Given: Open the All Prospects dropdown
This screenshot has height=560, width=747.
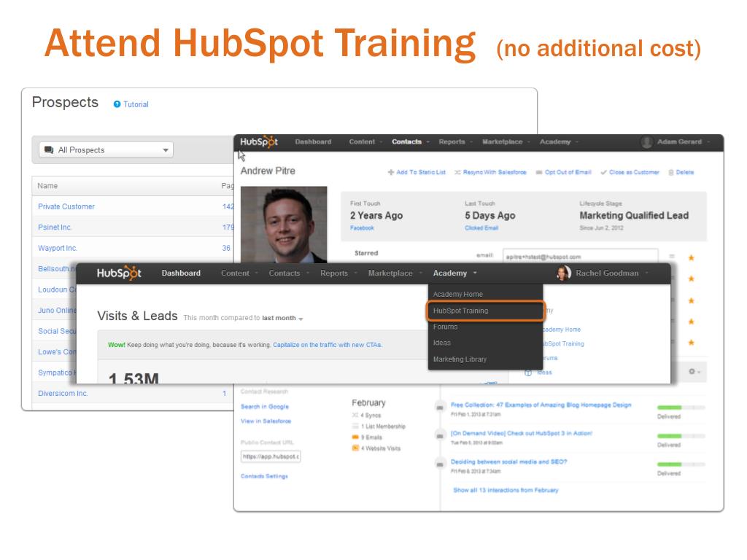Looking at the screenshot, I should click(107, 150).
